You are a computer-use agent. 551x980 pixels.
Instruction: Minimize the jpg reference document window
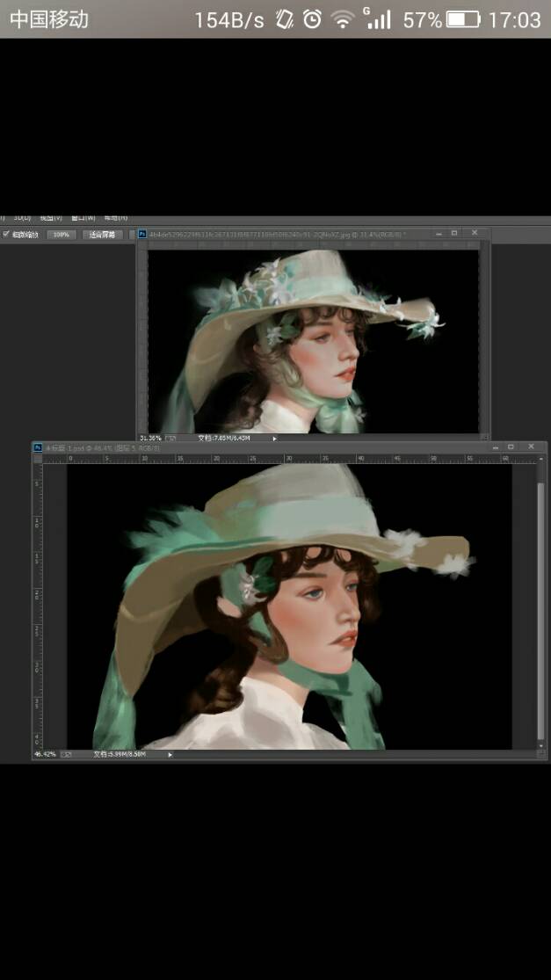(439, 233)
